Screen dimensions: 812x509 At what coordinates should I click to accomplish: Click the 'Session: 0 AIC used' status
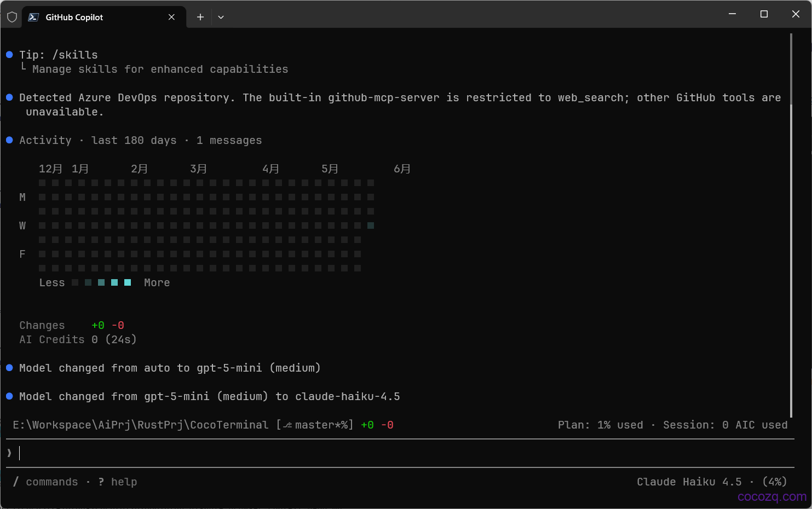[x=725, y=425]
